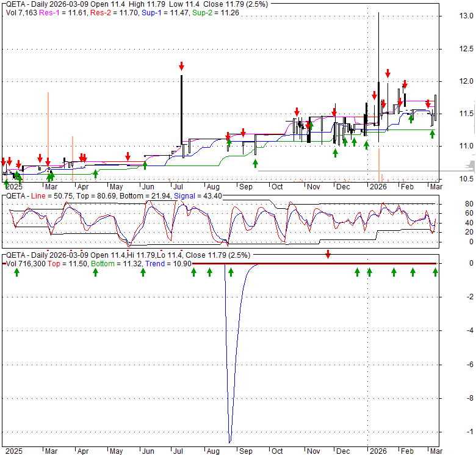Click the green up arrow below September candles
Viewport: 476px width, 455px height.
(x=255, y=162)
